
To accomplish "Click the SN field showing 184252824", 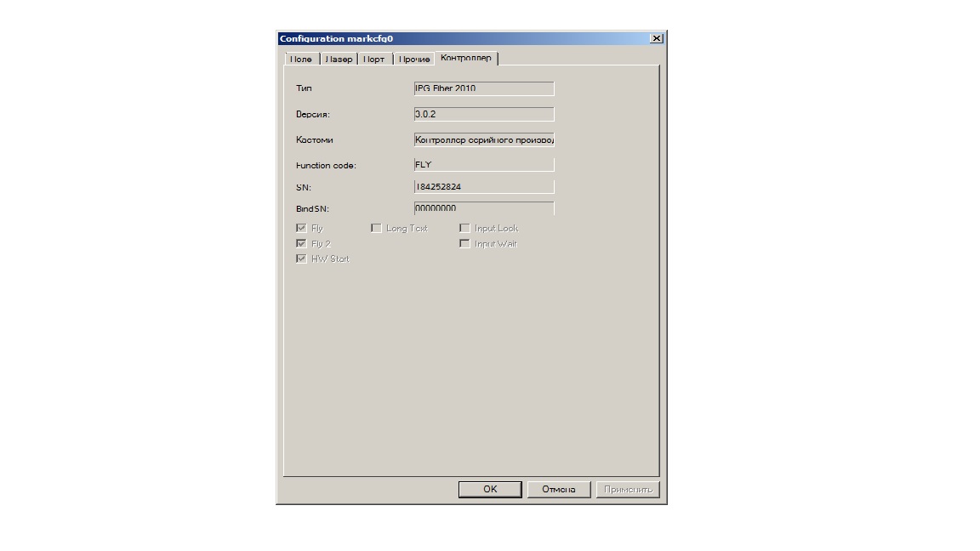I will click(483, 187).
